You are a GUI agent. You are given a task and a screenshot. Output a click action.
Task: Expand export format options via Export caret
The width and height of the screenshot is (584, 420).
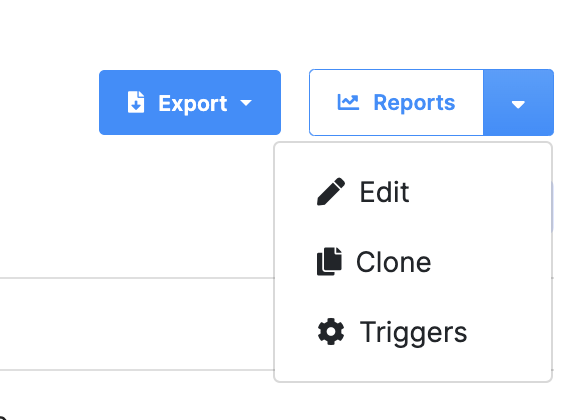click(246, 103)
